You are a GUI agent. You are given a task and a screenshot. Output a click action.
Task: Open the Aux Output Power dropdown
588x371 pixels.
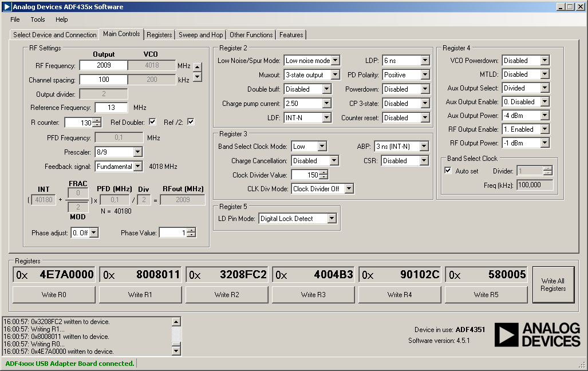[545, 116]
